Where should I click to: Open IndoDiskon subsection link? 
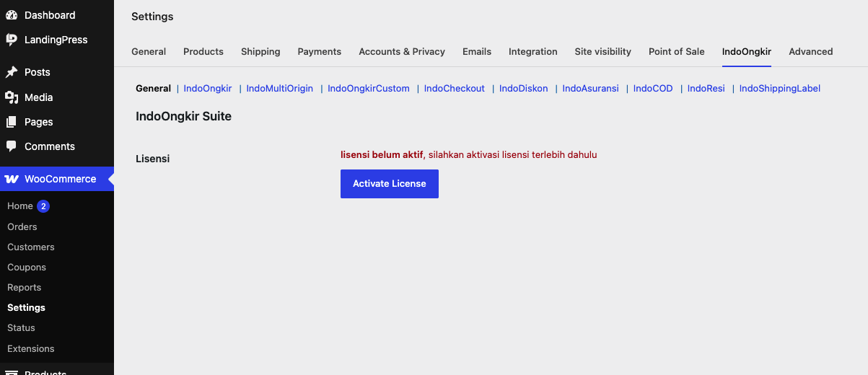coord(524,89)
